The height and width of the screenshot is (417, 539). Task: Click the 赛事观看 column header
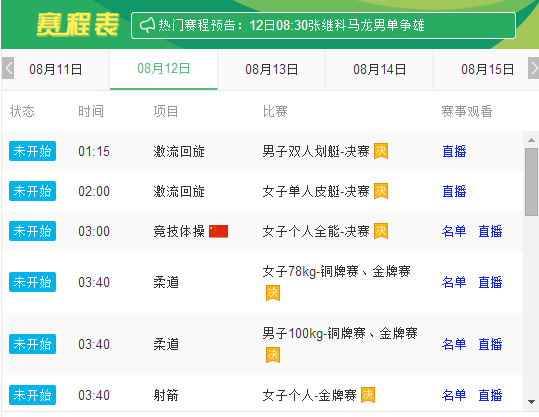(x=467, y=111)
